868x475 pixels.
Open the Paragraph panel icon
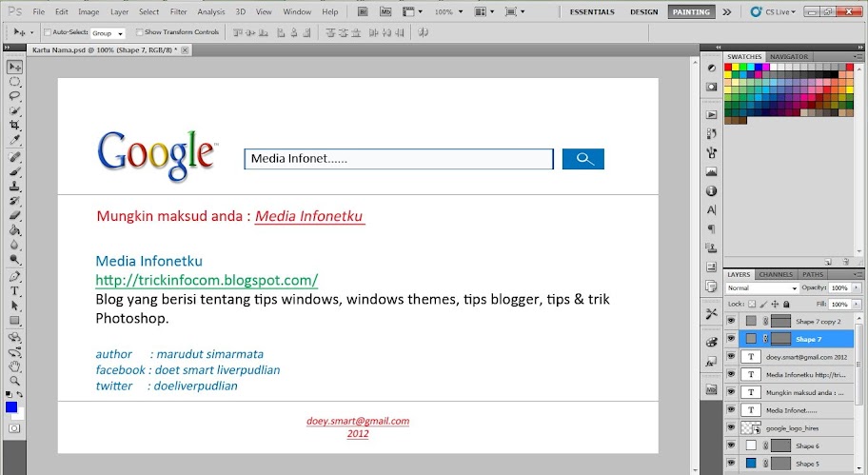711,228
